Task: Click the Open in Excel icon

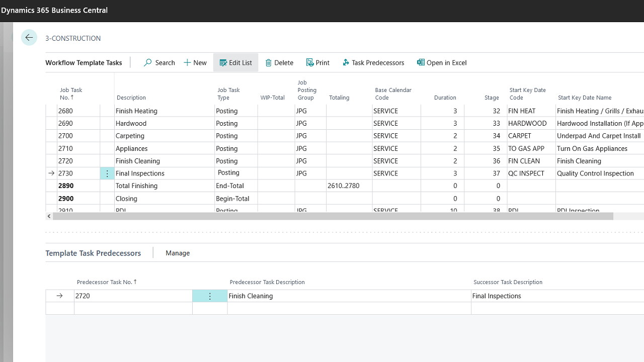Action: coord(421,62)
